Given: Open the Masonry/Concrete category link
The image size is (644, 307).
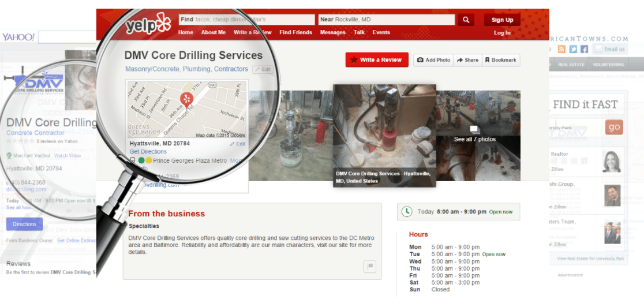Looking at the screenshot, I should point(152,69).
